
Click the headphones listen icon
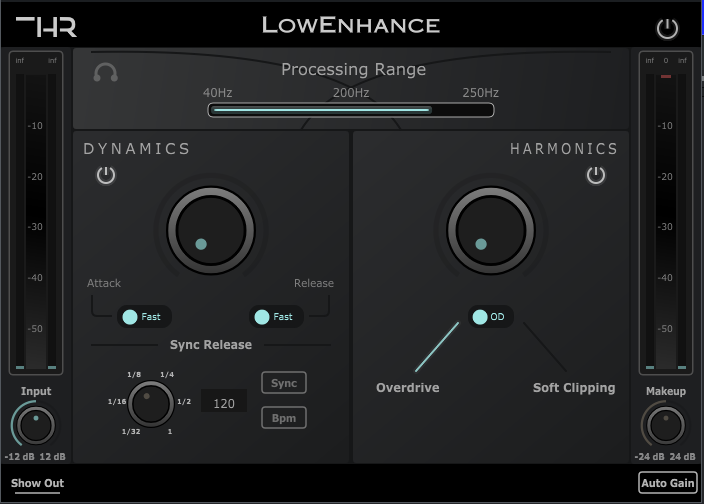[105, 73]
